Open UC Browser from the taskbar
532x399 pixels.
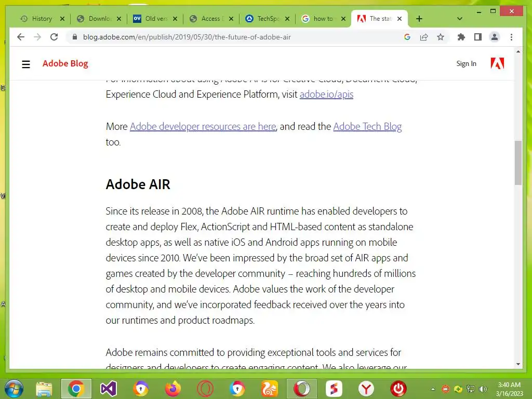270,389
